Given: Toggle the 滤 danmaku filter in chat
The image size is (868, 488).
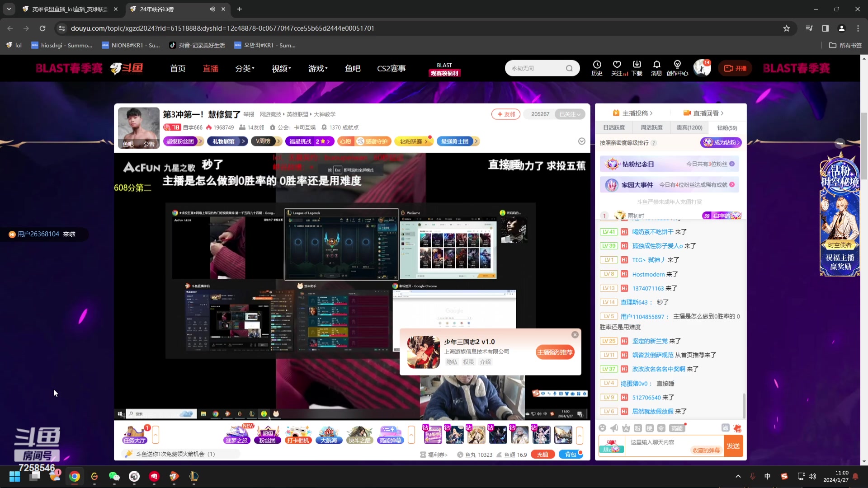Looking at the screenshot, I should 725,428.
